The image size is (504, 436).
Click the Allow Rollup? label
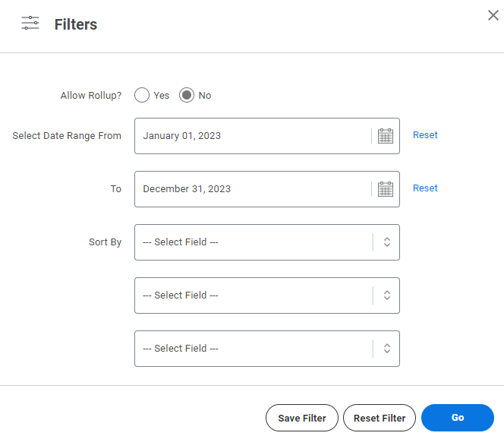tap(91, 95)
